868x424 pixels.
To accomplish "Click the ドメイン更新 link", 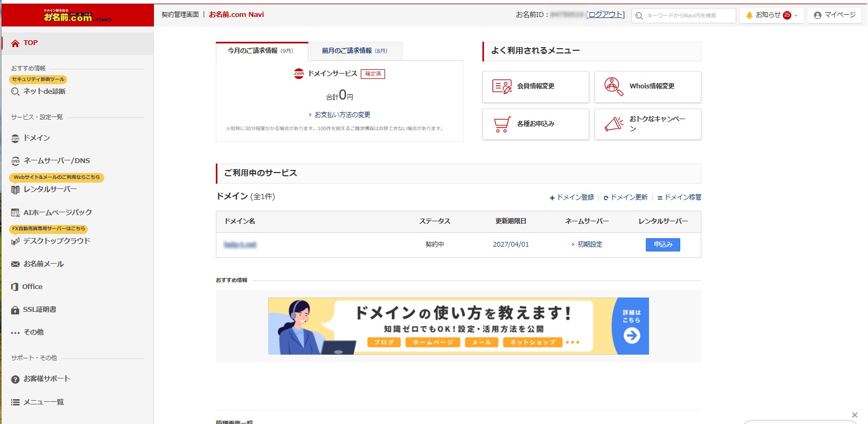I will click(626, 197).
